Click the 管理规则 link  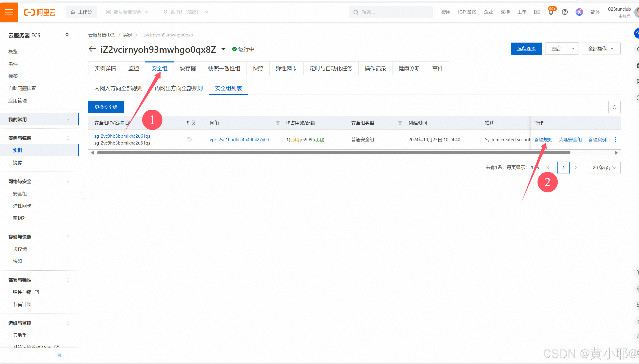(x=543, y=139)
